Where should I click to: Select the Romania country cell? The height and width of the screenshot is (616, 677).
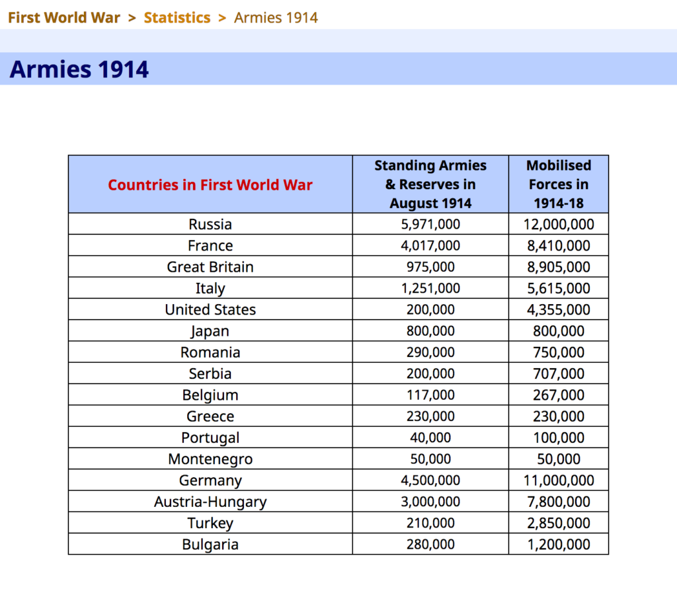point(210,352)
